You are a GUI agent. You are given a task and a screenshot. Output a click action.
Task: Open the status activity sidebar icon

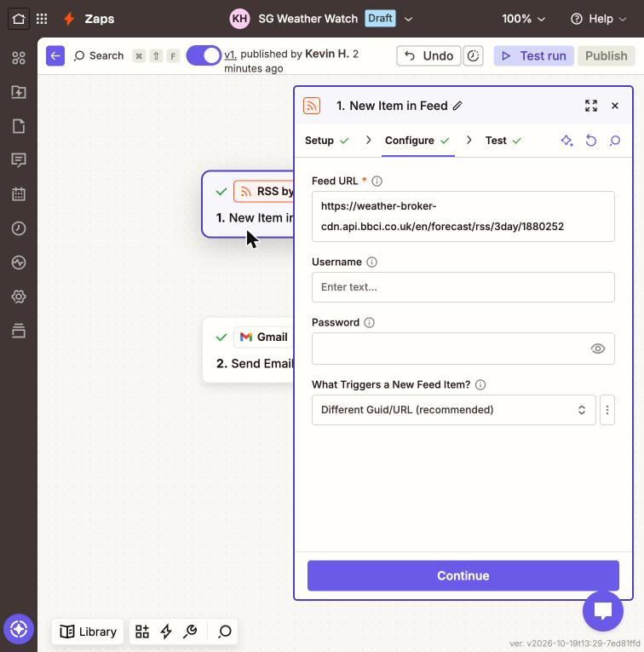(x=19, y=263)
